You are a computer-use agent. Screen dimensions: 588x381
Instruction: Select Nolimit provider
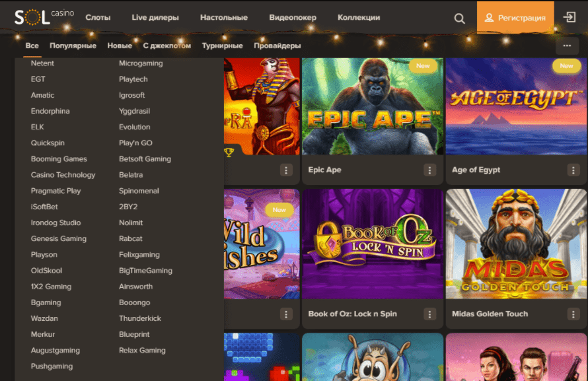point(131,223)
